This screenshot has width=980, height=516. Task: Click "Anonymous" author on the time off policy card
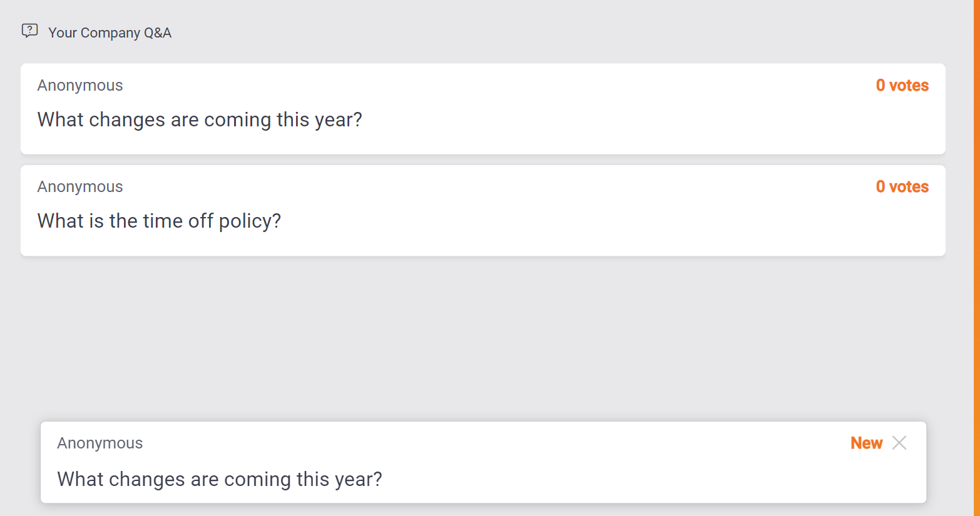(80, 187)
